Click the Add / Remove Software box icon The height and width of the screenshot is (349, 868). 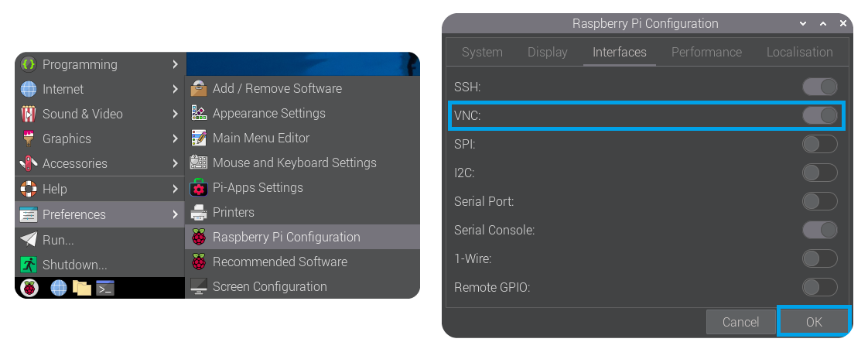199,89
